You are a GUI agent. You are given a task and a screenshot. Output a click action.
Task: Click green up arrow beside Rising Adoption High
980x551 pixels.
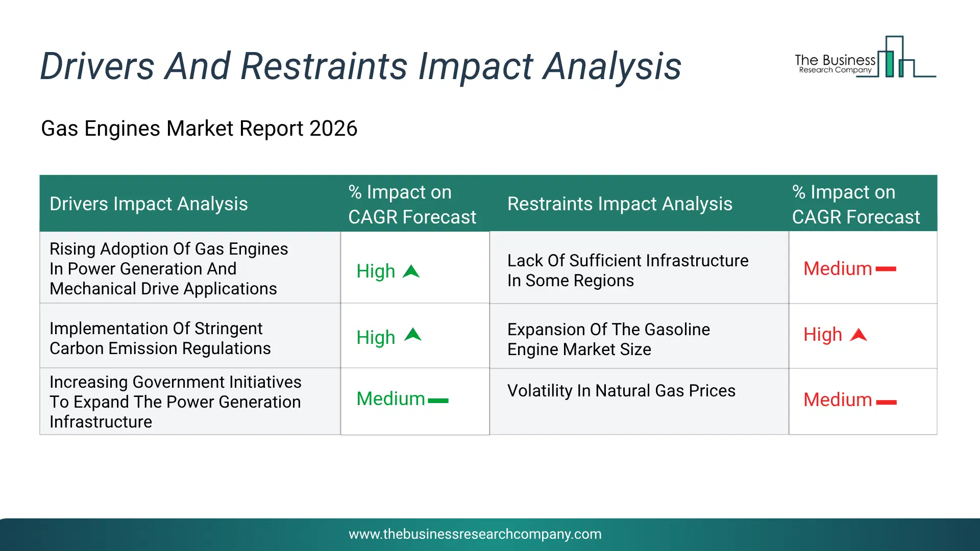coord(411,271)
